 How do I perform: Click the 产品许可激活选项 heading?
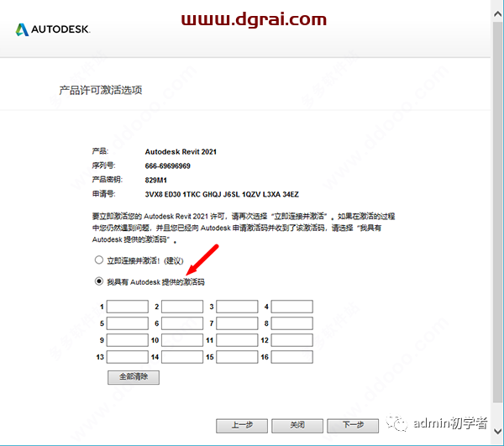[x=101, y=91]
